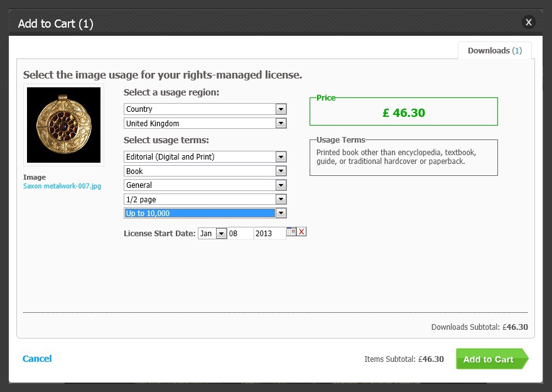
Task: Switch to the Downloads tab
Action: click(494, 51)
